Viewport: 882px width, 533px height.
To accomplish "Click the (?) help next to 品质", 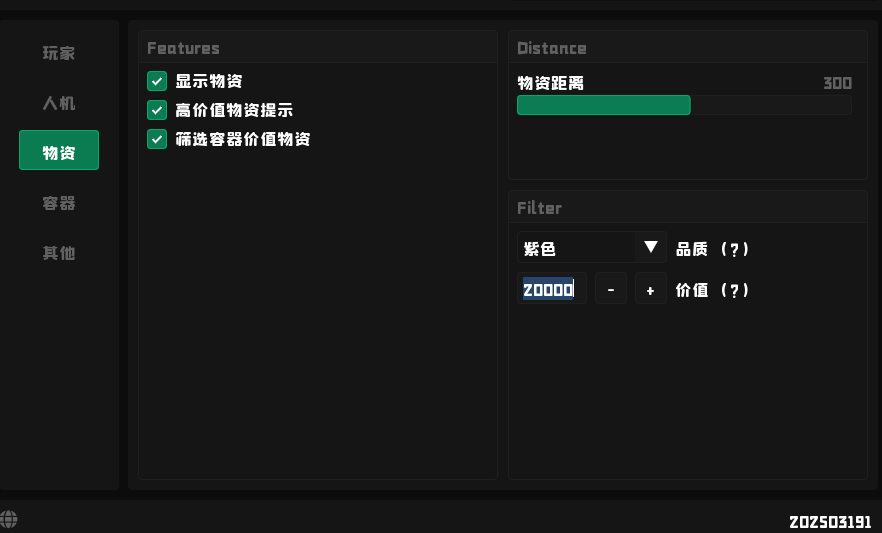I will [735, 249].
